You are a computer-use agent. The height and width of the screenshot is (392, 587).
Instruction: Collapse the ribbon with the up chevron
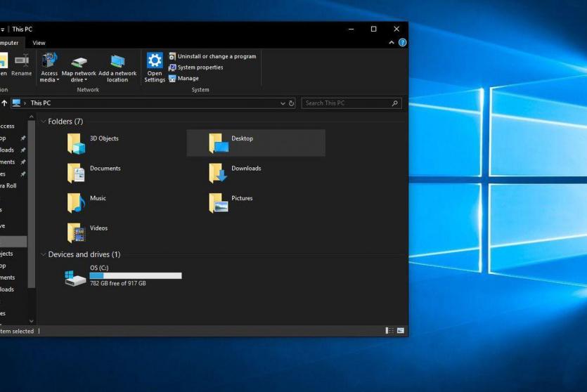[392, 43]
